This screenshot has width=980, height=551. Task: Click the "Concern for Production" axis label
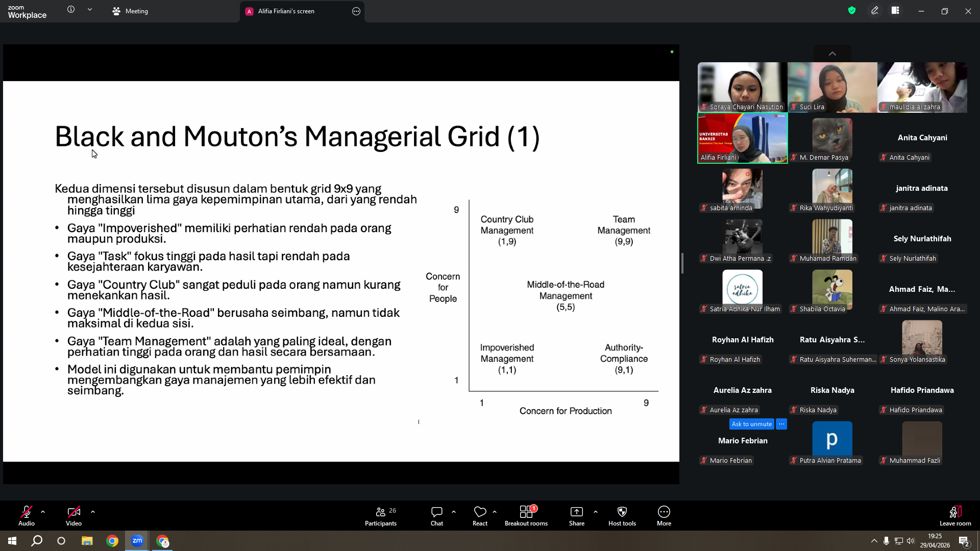(566, 411)
